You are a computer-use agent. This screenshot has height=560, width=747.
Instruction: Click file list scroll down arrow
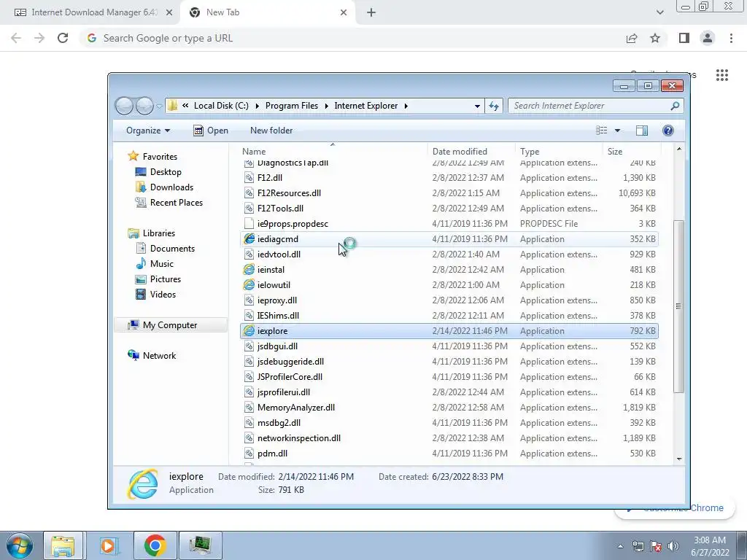pyautogui.click(x=679, y=459)
